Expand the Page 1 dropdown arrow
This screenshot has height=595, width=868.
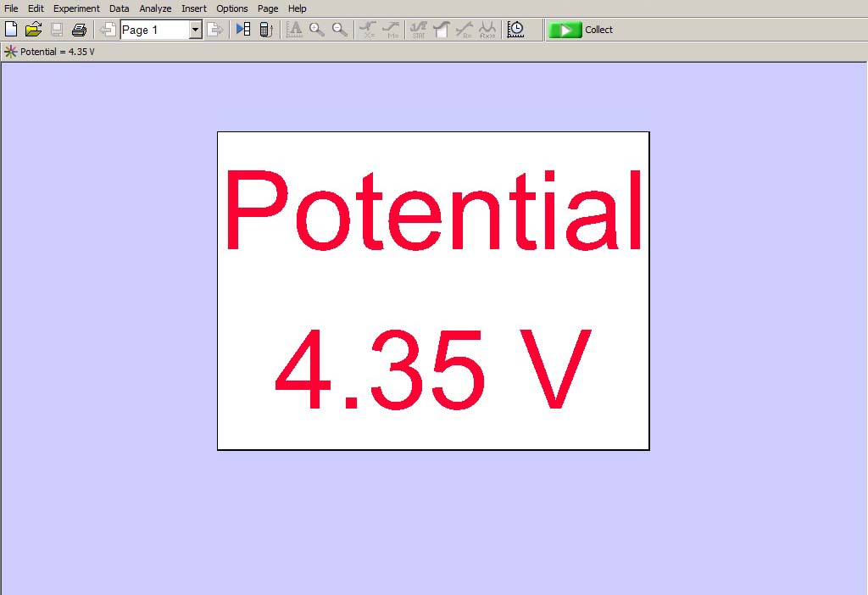click(x=195, y=30)
